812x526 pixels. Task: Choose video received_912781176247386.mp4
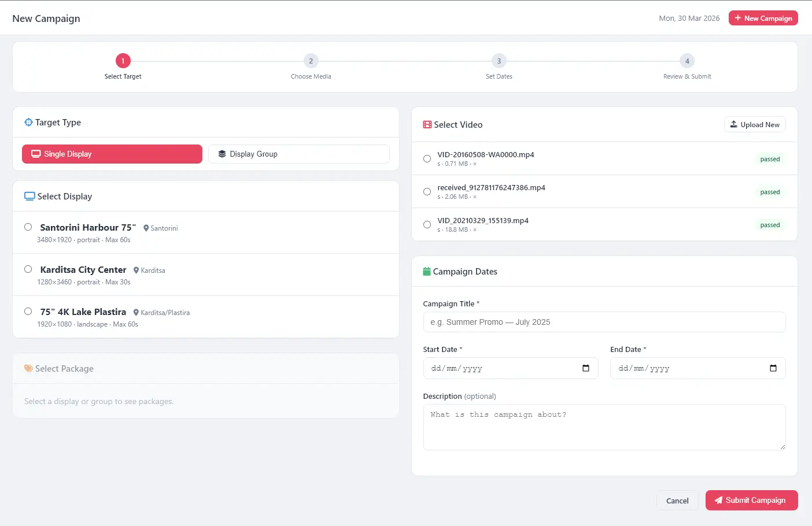(427, 192)
